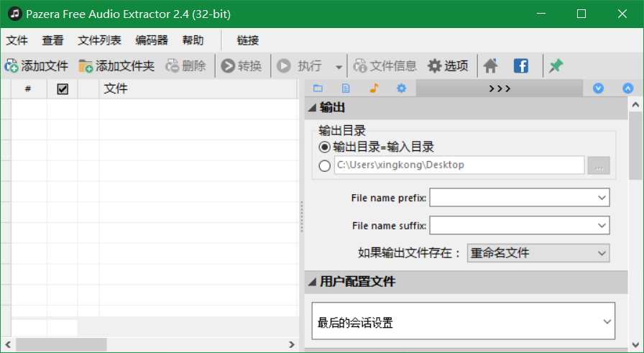Open Options (选项) with the gear icon
644x353 pixels.
tap(448, 65)
